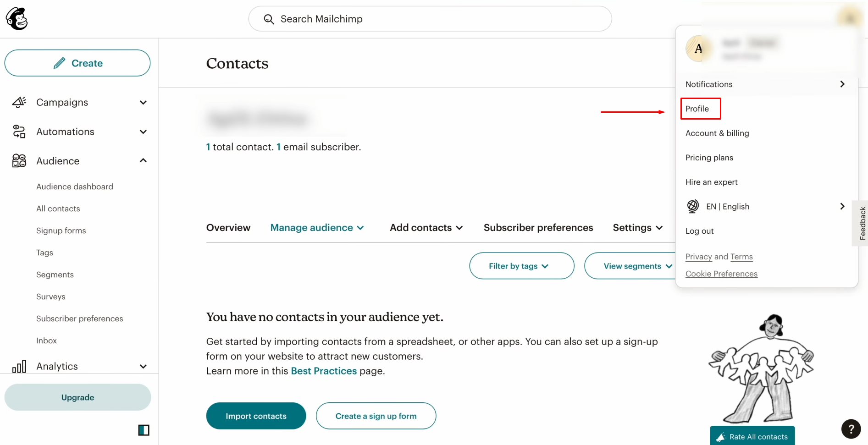Open the Filter by tags dropdown

(522, 266)
